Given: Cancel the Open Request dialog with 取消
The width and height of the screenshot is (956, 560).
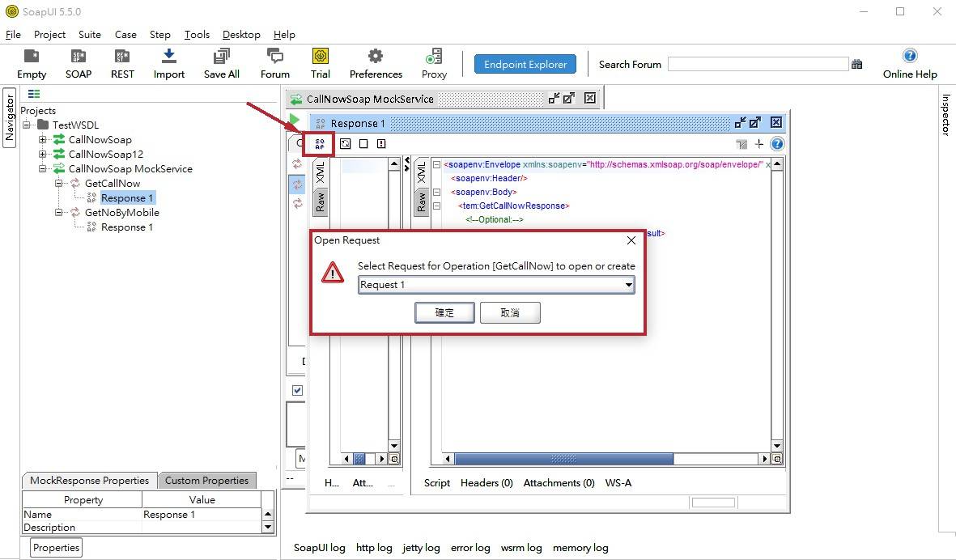Looking at the screenshot, I should click(x=510, y=312).
